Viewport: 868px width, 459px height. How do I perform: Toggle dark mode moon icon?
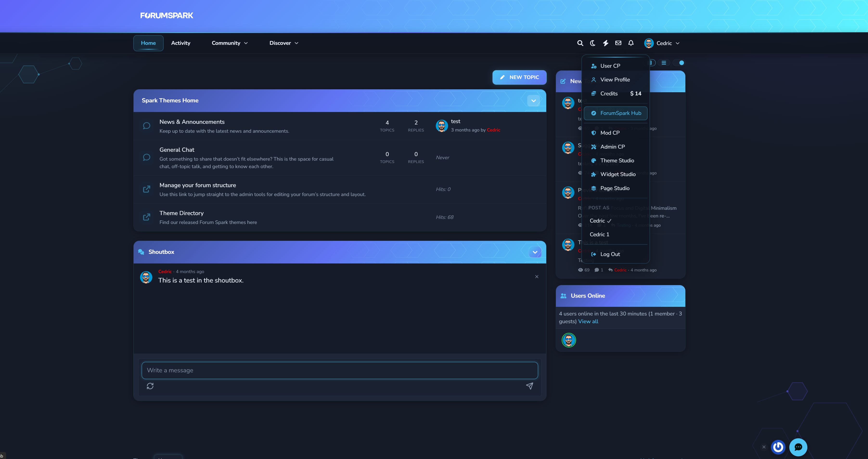[x=593, y=43]
